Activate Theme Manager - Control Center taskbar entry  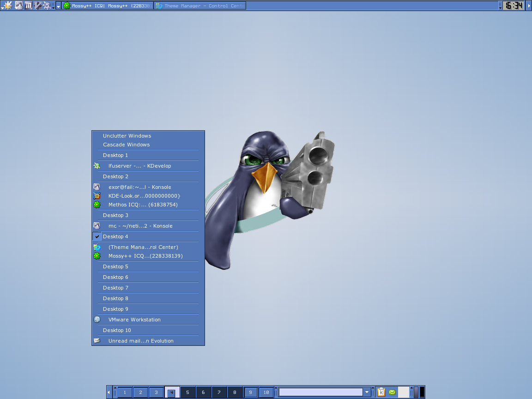click(x=200, y=6)
